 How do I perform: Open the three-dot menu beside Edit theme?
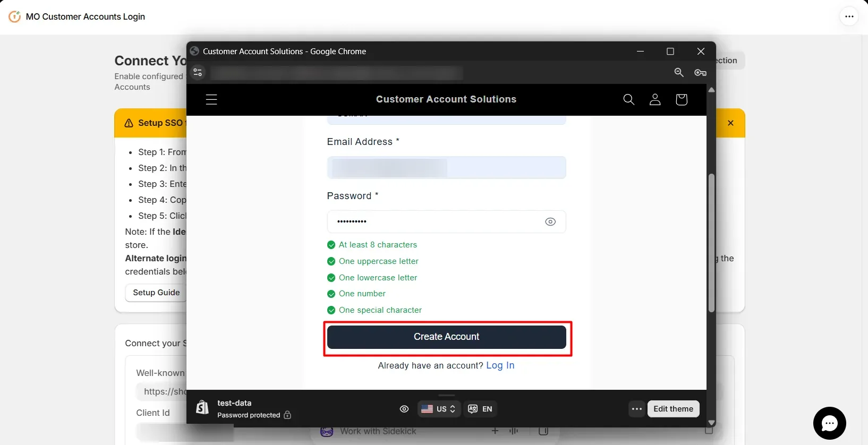(637, 409)
